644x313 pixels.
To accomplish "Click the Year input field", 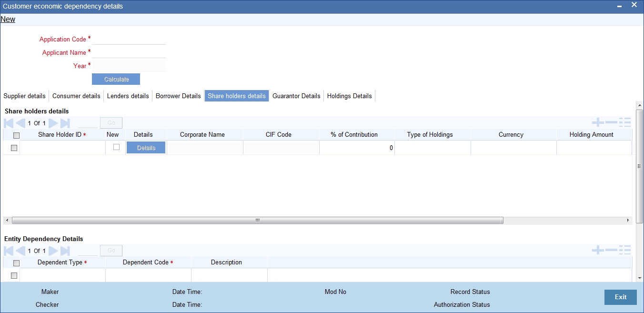I will tap(129, 66).
